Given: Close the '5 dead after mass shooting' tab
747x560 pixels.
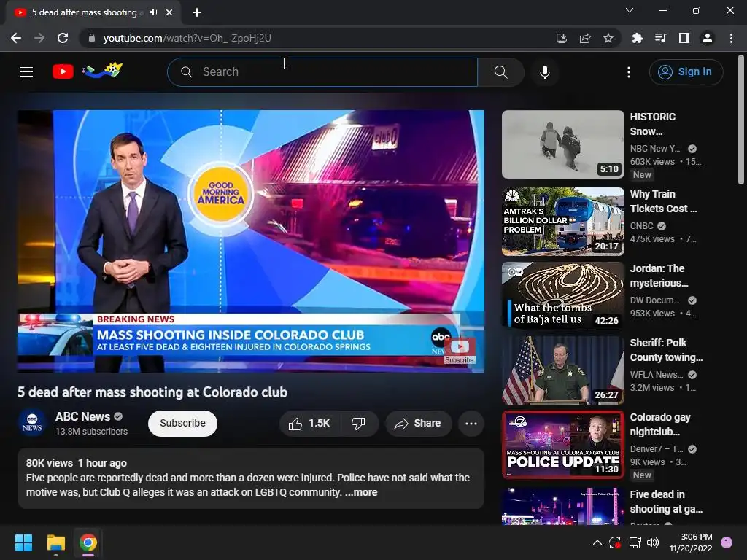Looking at the screenshot, I should 169,12.
